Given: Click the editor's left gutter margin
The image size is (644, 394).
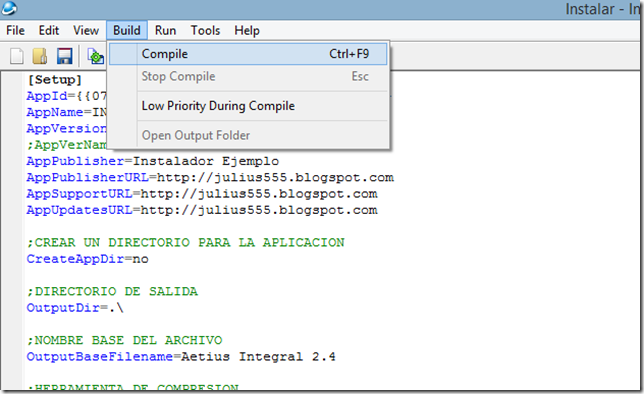Looking at the screenshot, I should click(12, 230).
